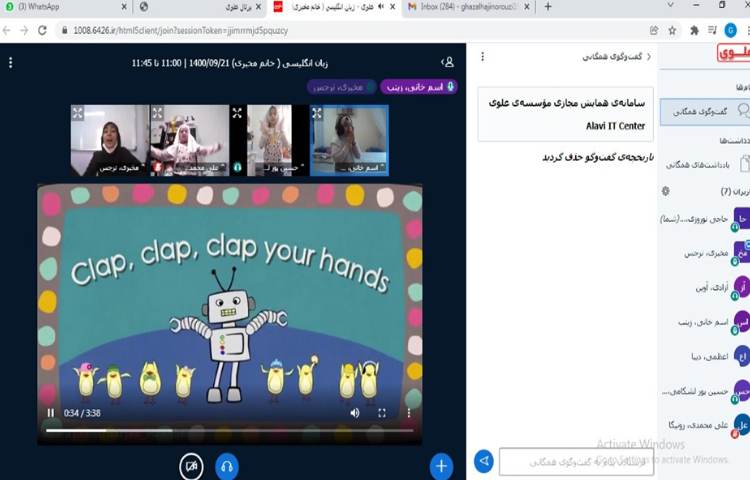
Task: Reload the current page
Action: pyautogui.click(x=42, y=31)
